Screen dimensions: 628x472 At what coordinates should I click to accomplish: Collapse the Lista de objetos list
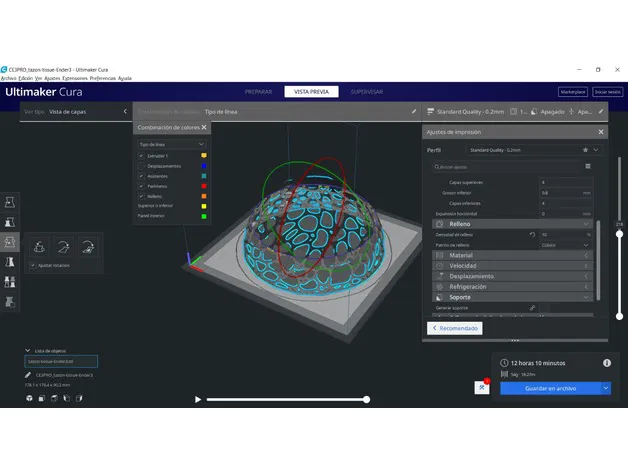click(28, 351)
